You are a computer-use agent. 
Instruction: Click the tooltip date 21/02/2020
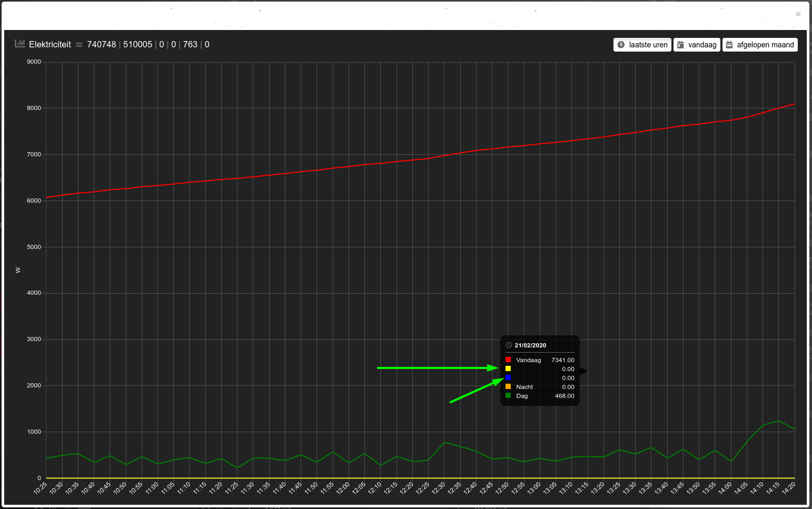[530, 345]
